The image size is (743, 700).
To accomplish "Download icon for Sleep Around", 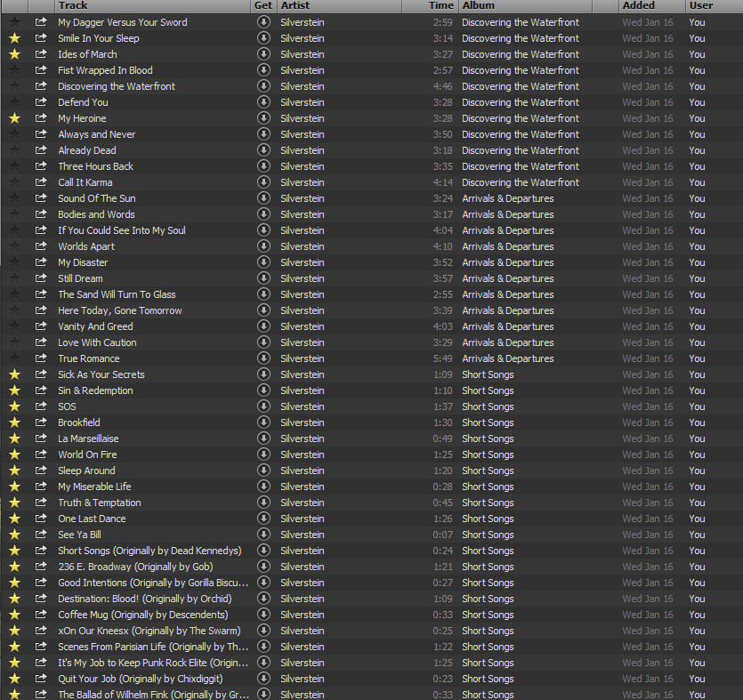I will (x=263, y=471).
